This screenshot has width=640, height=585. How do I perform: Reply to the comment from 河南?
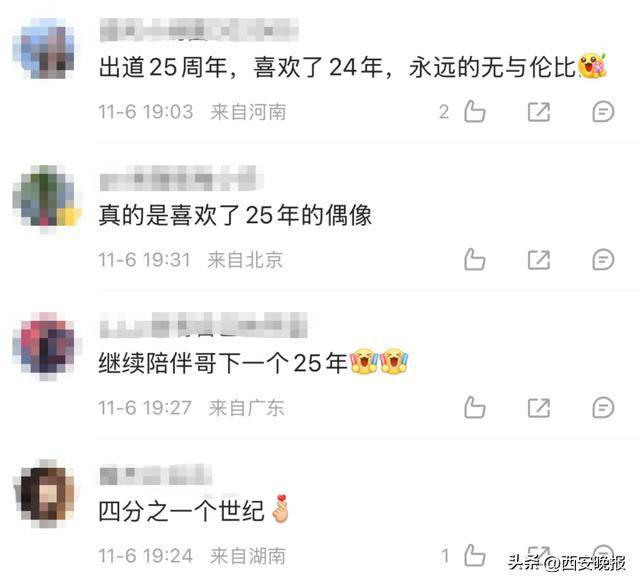(x=603, y=111)
